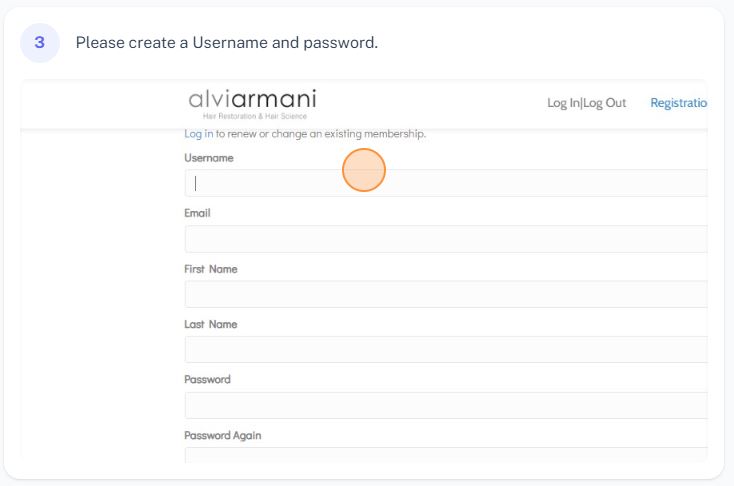
Task: Click the "Please create a Username and password" text
Action: point(226,43)
